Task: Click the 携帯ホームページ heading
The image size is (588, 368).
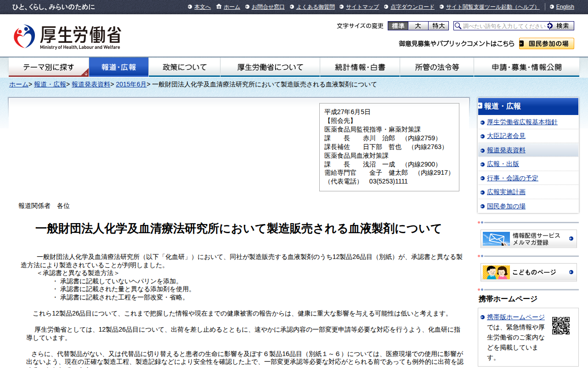Action: tap(508, 299)
